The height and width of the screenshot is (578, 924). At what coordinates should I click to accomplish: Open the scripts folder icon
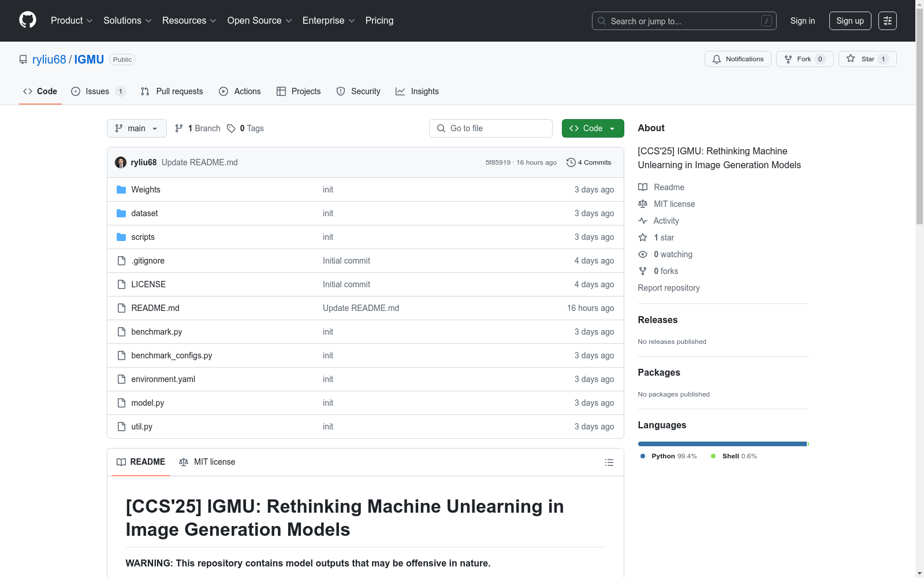pyautogui.click(x=121, y=237)
